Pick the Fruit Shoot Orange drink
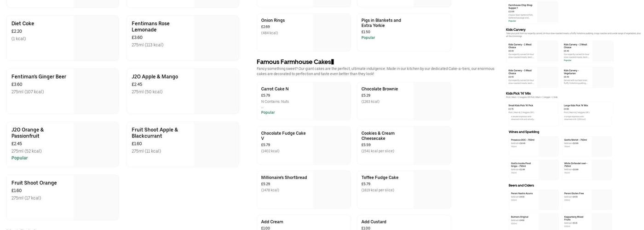Image resolution: width=644 pixels, height=230 pixels. click(63, 197)
